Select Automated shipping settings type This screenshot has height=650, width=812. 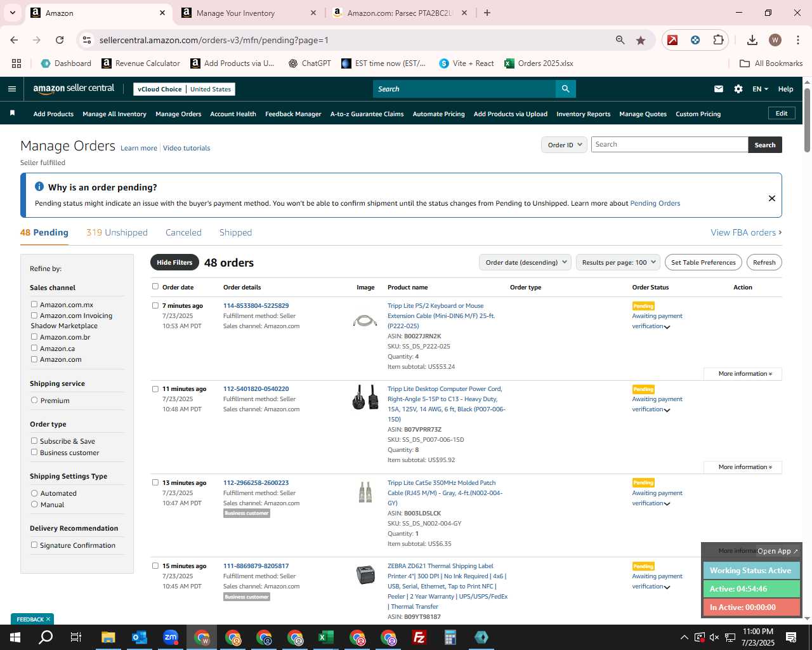34,493
